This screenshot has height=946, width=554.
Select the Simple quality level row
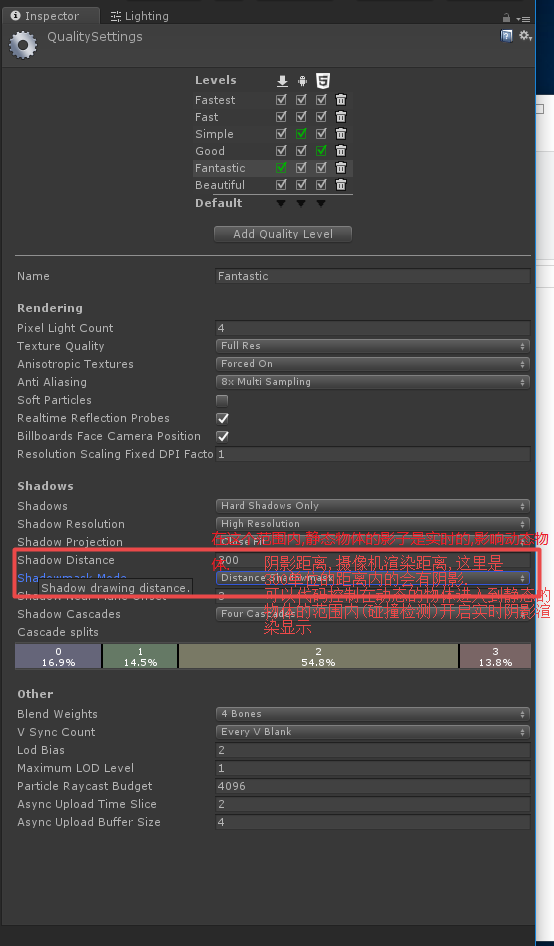coord(273,133)
